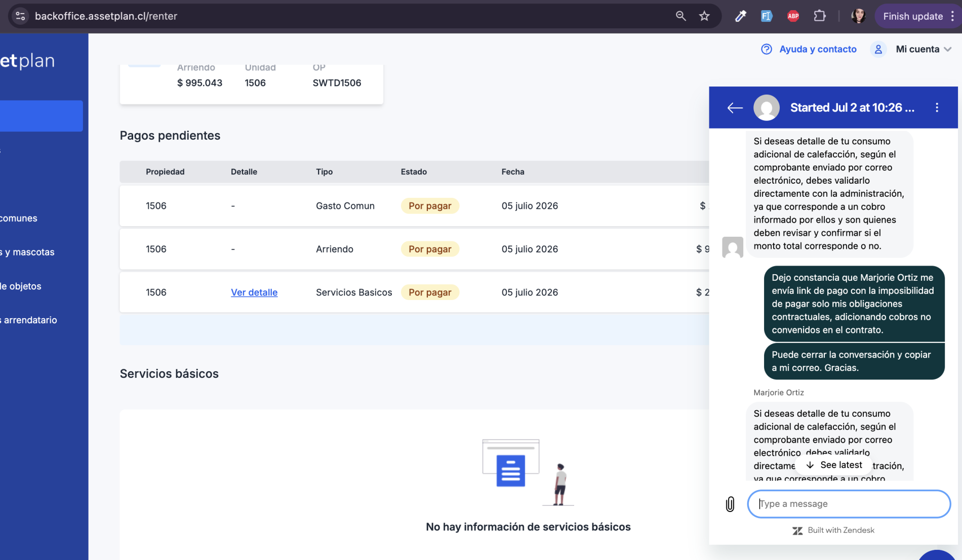Screen dimensions: 962x560
Task: Open Ver detalle for Servicios Basicos
Action: pyautogui.click(x=254, y=292)
